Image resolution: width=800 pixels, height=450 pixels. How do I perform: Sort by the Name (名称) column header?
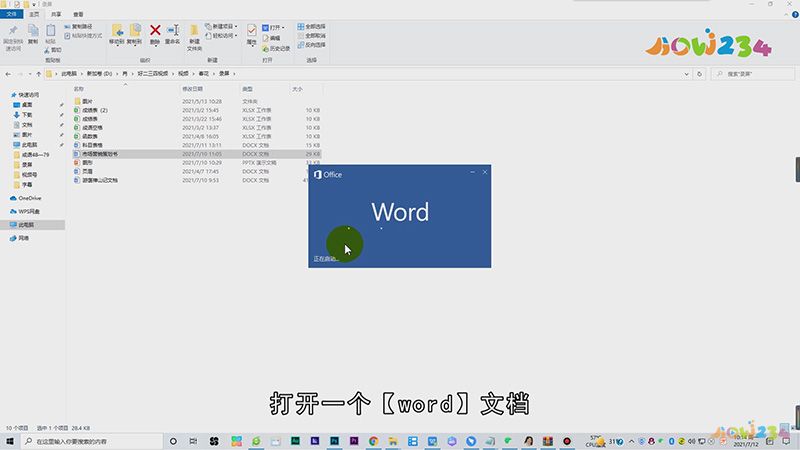79,89
